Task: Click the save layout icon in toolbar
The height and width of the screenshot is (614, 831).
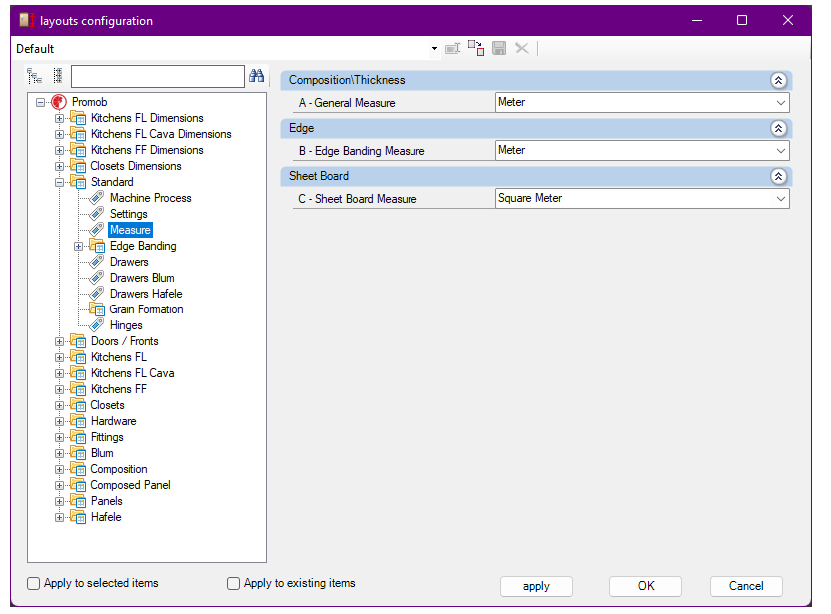Action: coord(499,48)
